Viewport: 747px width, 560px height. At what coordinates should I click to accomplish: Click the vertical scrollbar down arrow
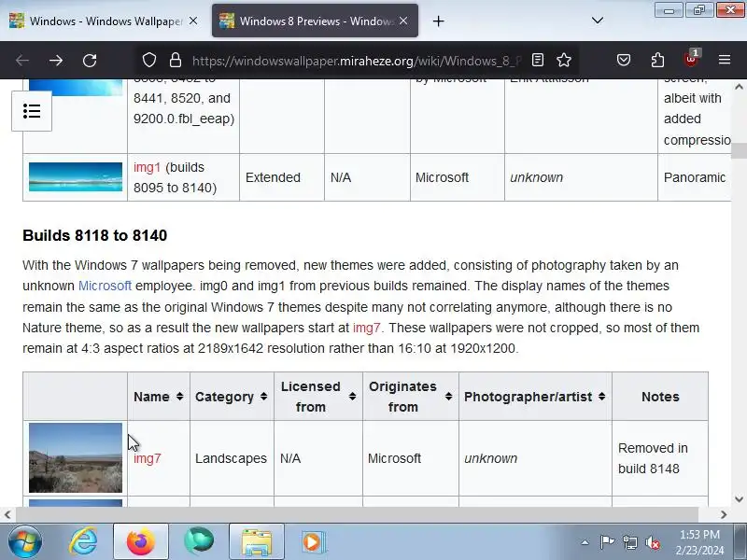click(x=739, y=499)
